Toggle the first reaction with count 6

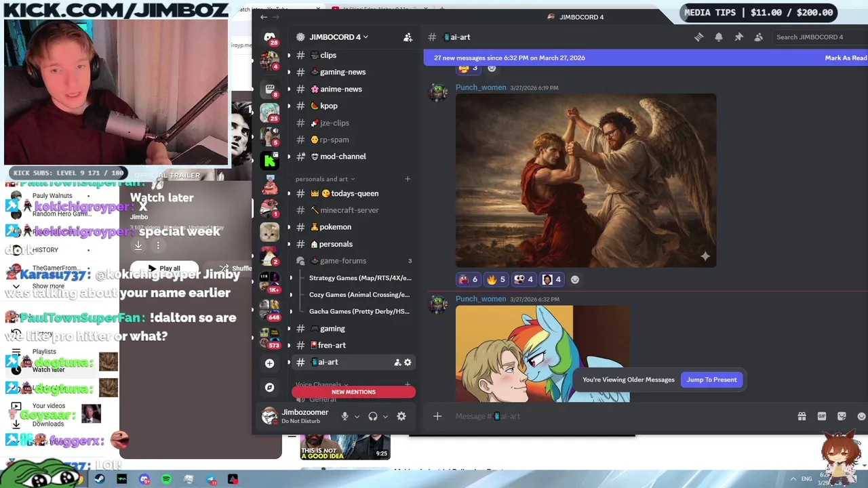coord(468,279)
